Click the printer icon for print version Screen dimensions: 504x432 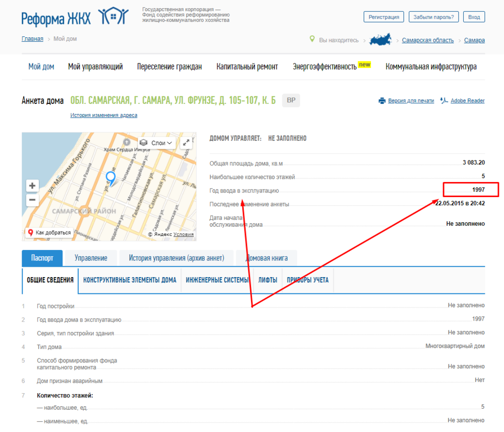click(x=382, y=101)
